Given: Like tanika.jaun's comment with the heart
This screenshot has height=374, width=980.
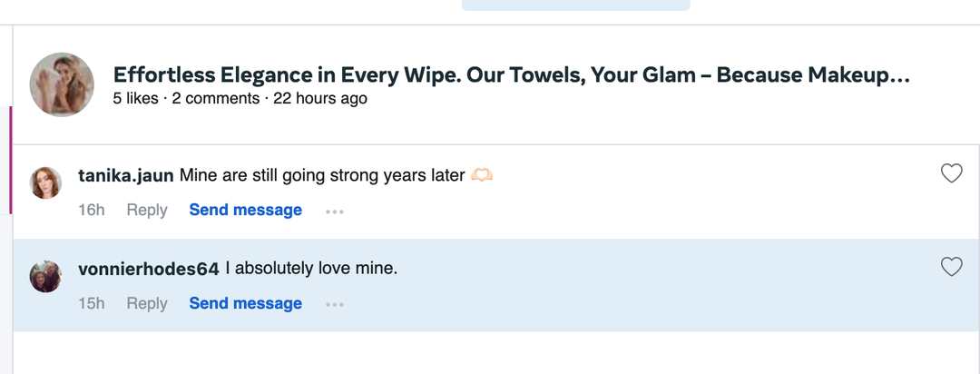Looking at the screenshot, I should point(951,173).
